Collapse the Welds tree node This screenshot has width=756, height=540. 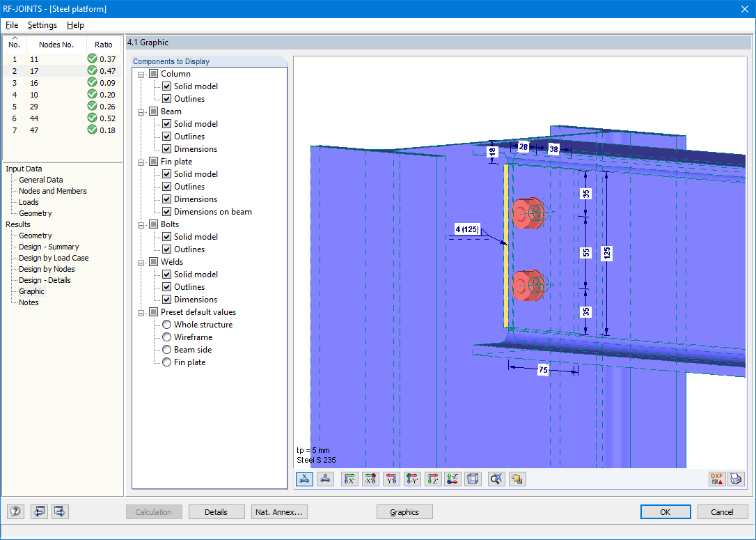click(141, 263)
